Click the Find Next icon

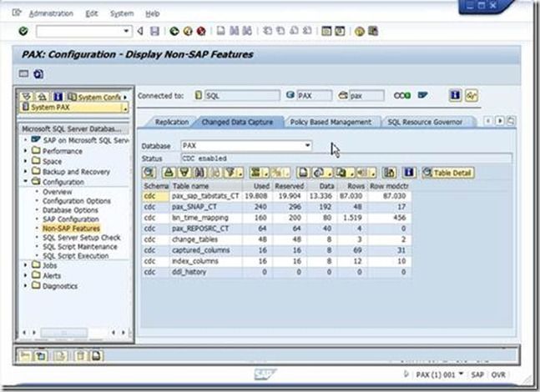(x=247, y=31)
